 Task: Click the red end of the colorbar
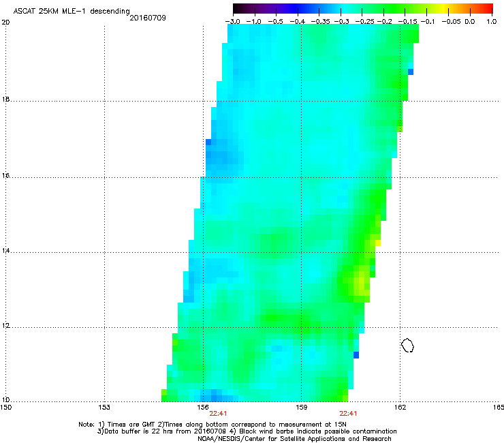point(488,8)
